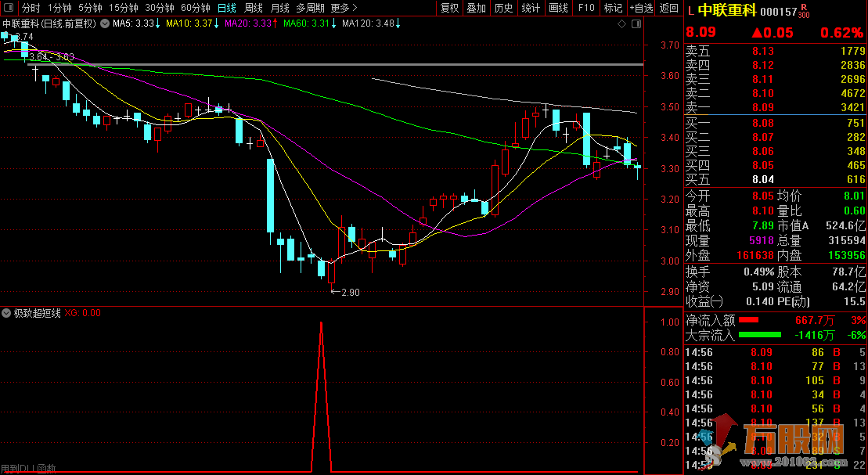The height and width of the screenshot is (475, 868).
Task: Click stock code 000157
Action: [x=778, y=12]
